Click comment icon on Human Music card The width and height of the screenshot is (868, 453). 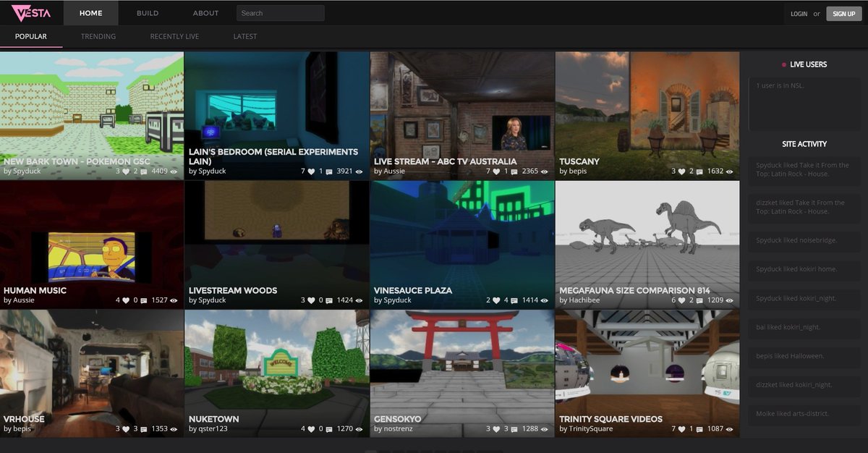144,300
